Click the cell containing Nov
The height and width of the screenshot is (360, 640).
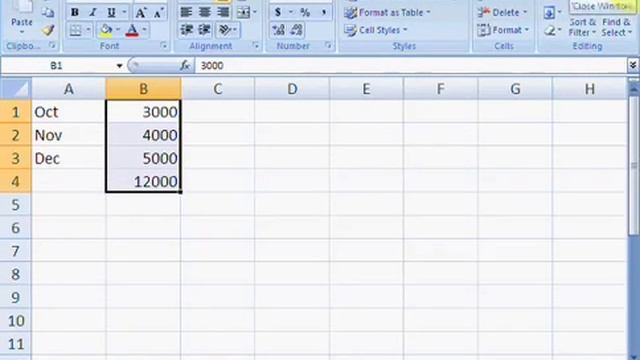[69, 135]
